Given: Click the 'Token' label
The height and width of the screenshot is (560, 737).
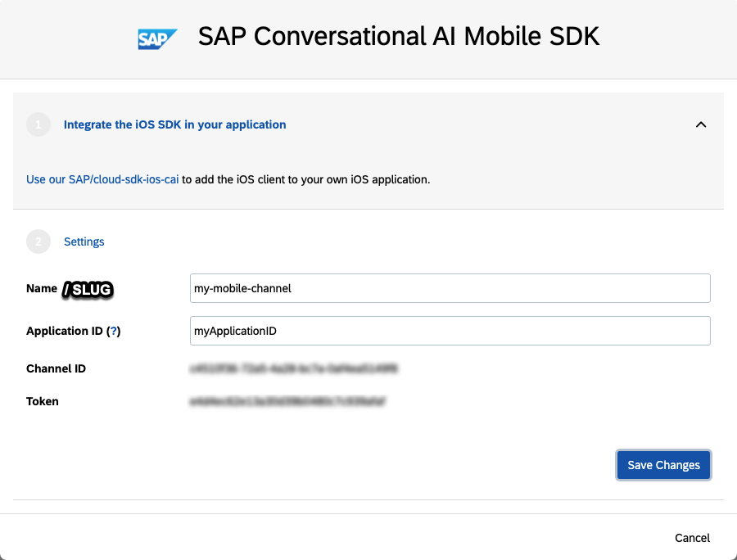Looking at the screenshot, I should click(x=43, y=402).
